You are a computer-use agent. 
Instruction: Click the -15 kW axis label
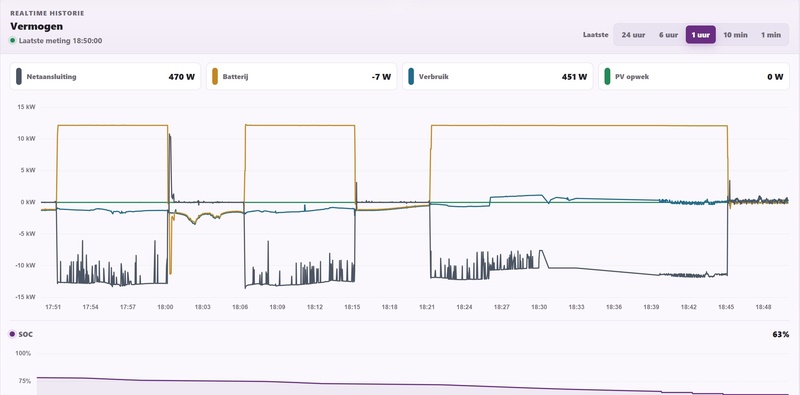26,297
